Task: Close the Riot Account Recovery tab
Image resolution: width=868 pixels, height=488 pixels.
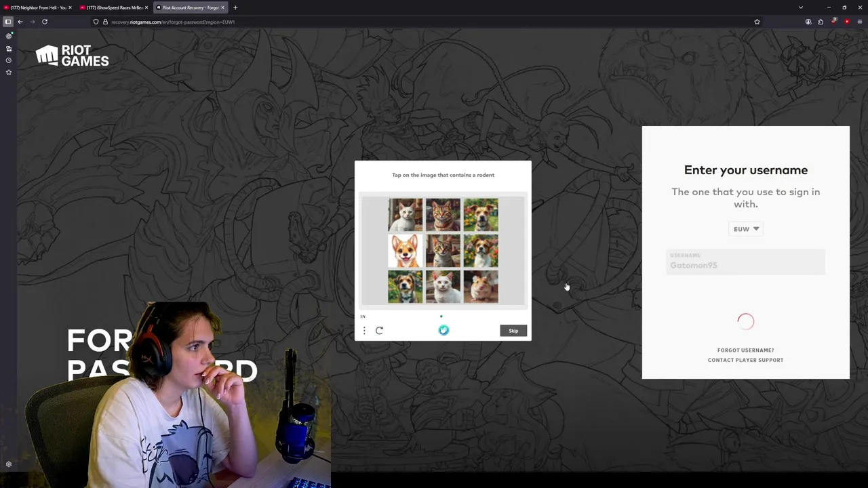Action: (222, 7)
